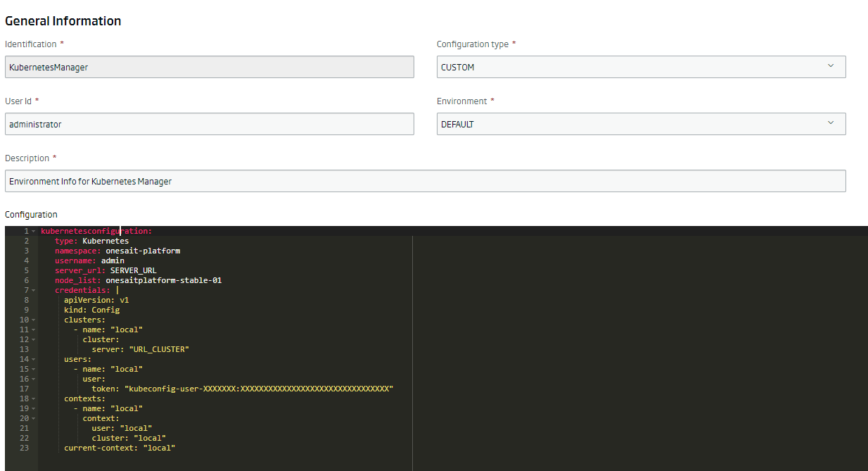868x471 pixels.
Task: Collapse the context block on line 20
Action: coord(32,417)
